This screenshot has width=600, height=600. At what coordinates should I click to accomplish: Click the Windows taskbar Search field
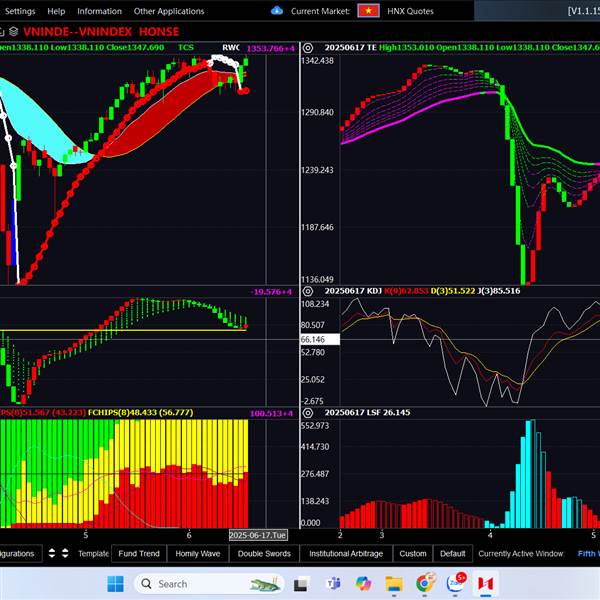click(209, 584)
